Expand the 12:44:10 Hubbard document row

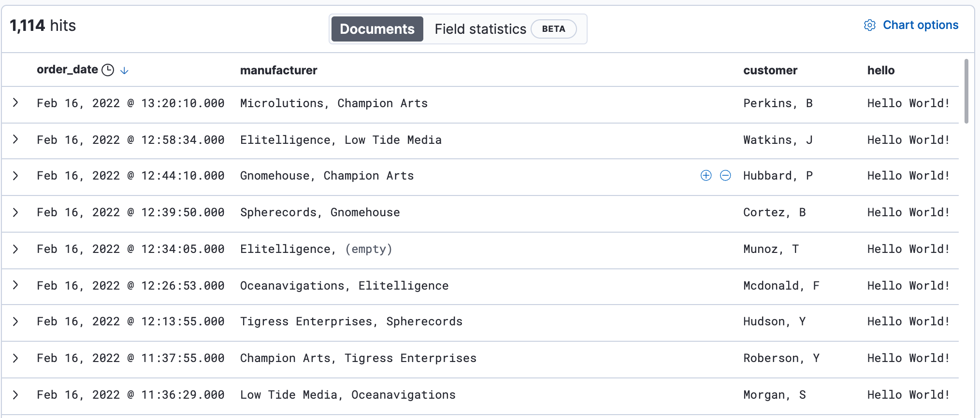[x=16, y=176]
